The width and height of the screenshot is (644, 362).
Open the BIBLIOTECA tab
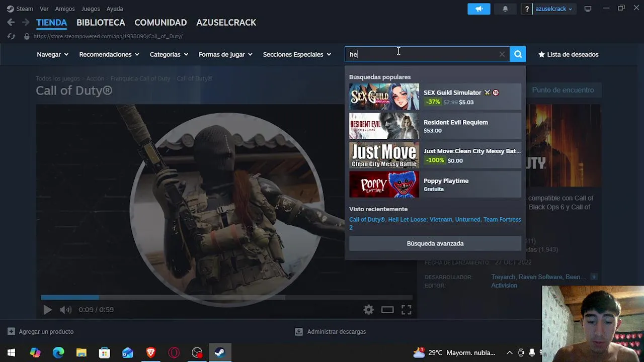click(x=101, y=22)
